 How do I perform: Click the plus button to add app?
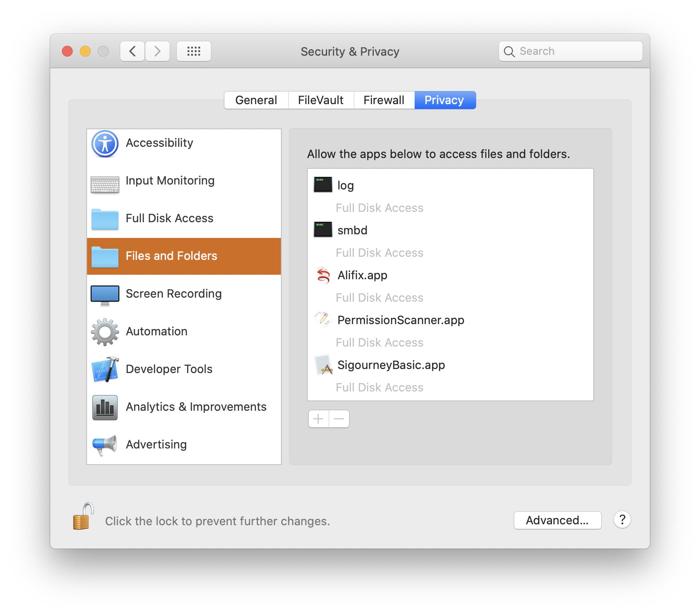[319, 419]
